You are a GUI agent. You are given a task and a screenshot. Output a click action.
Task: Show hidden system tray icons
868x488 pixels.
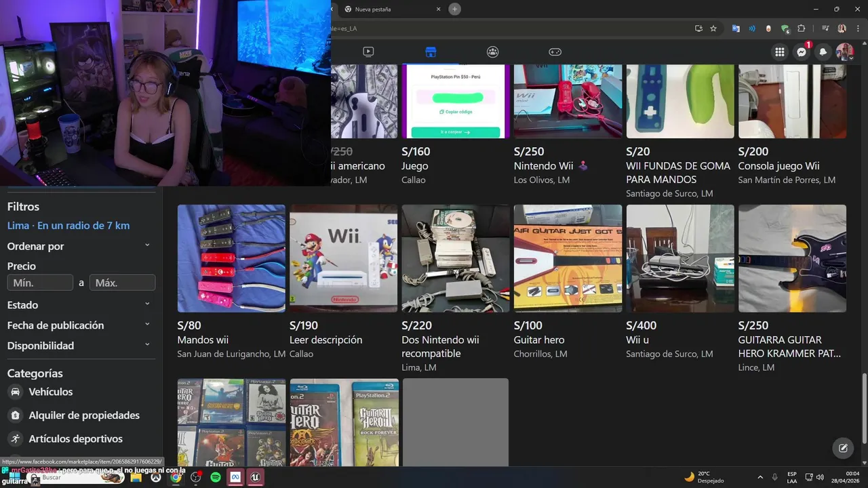[759, 477]
